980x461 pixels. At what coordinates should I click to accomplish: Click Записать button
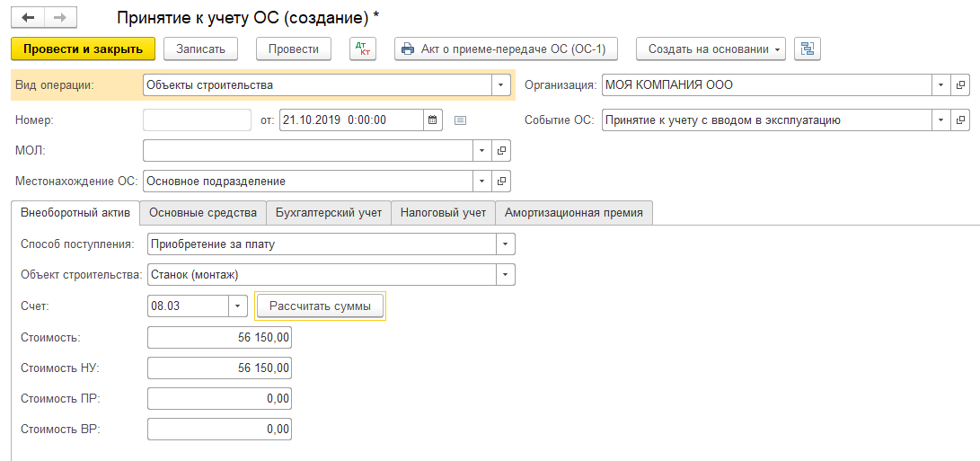[x=200, y=49]
